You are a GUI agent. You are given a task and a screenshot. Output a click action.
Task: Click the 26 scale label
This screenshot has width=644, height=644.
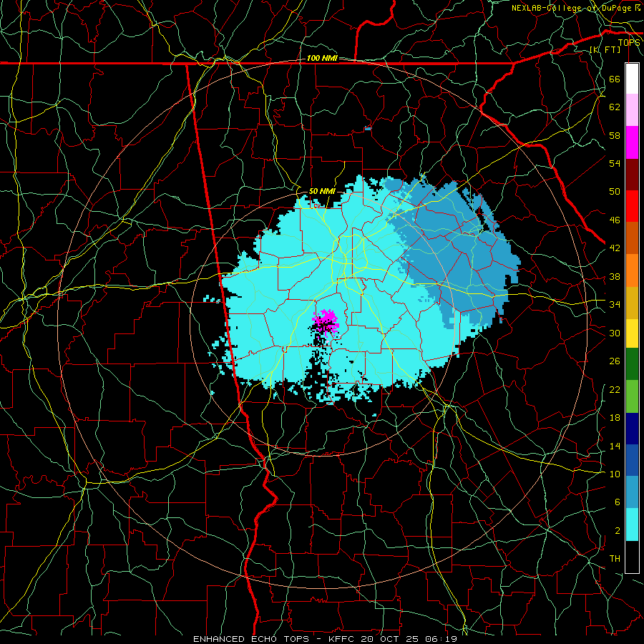615,361
